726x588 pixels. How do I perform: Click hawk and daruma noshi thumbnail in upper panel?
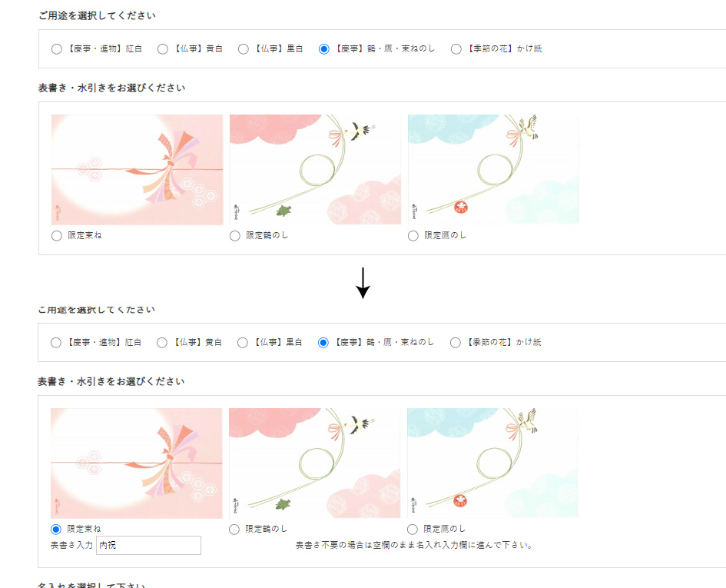pos(493,170)
